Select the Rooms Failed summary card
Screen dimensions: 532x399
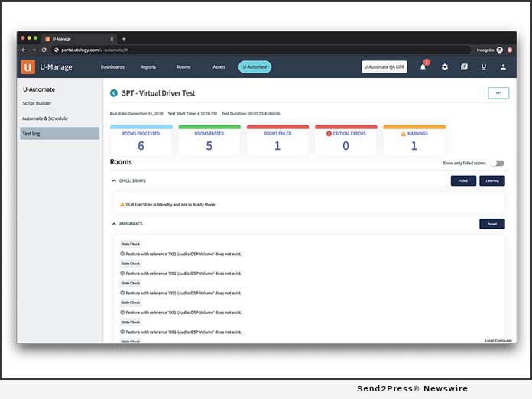click(x=277, y=141)
